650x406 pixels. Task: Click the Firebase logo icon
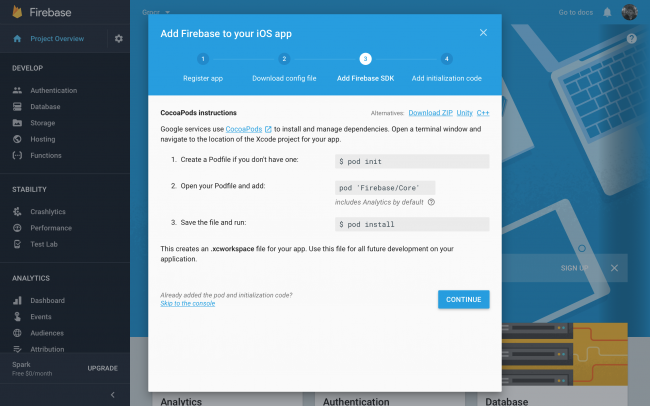coord(17,12)
